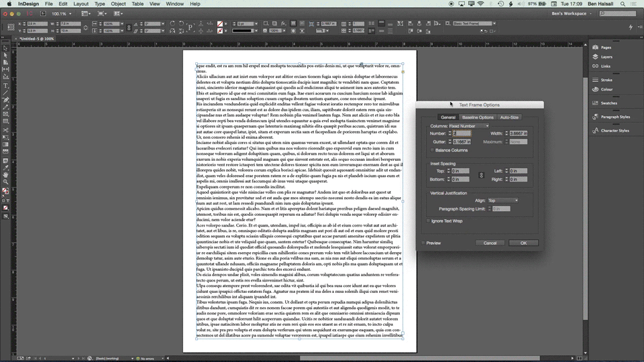
Task: Switch to the Auto-Size tab
Action: tap(509, 117)
